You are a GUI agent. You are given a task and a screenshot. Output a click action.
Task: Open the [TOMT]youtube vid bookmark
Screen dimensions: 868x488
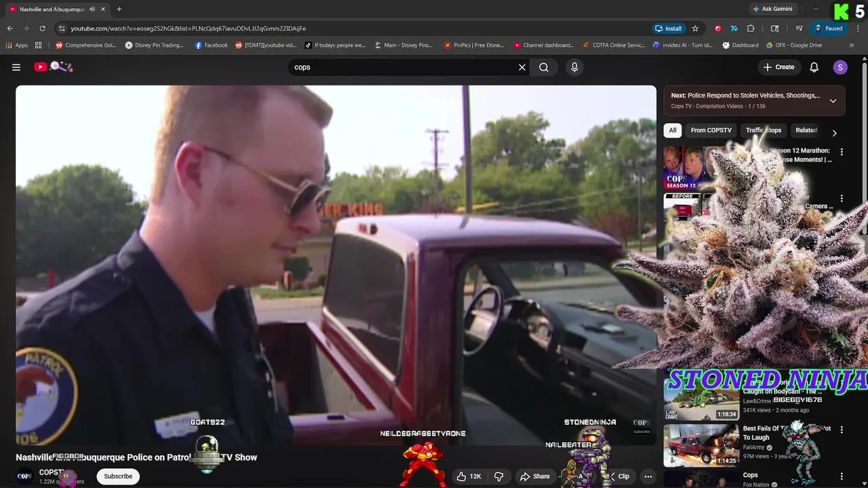pyautogui.click(x=266, y=45)
